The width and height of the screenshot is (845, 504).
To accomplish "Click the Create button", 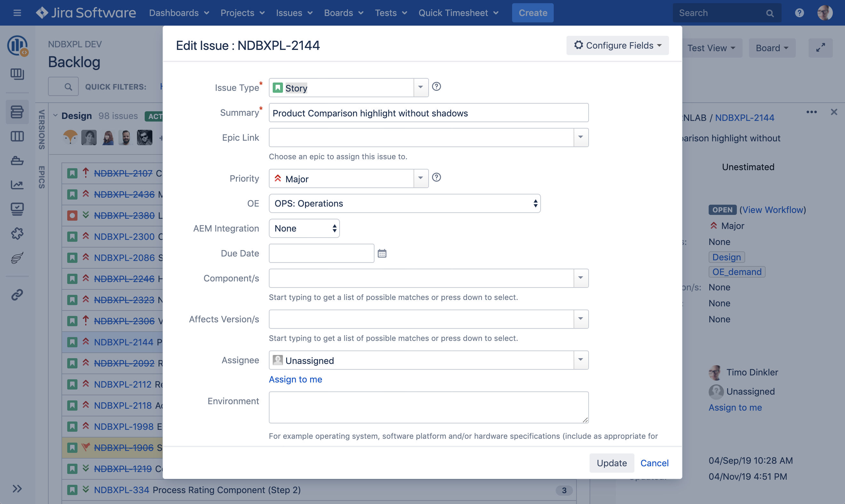I will 533,13.
